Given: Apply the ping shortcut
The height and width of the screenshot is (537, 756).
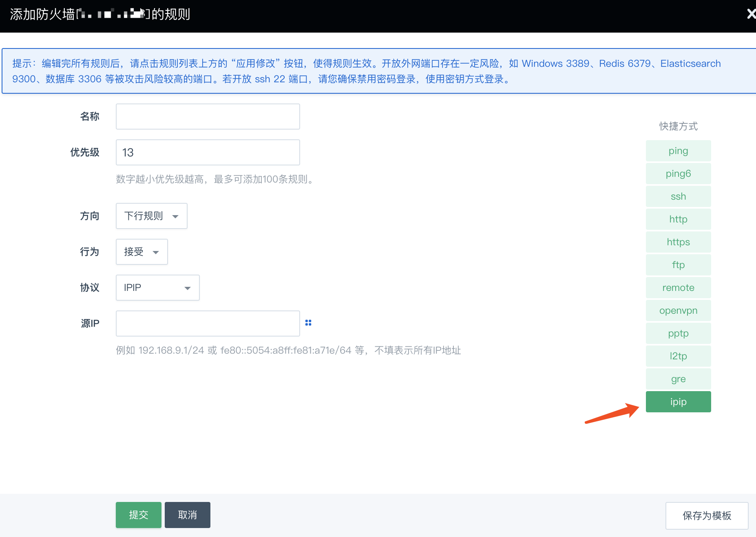Looking at the screenshot, I should pos(679,151).
